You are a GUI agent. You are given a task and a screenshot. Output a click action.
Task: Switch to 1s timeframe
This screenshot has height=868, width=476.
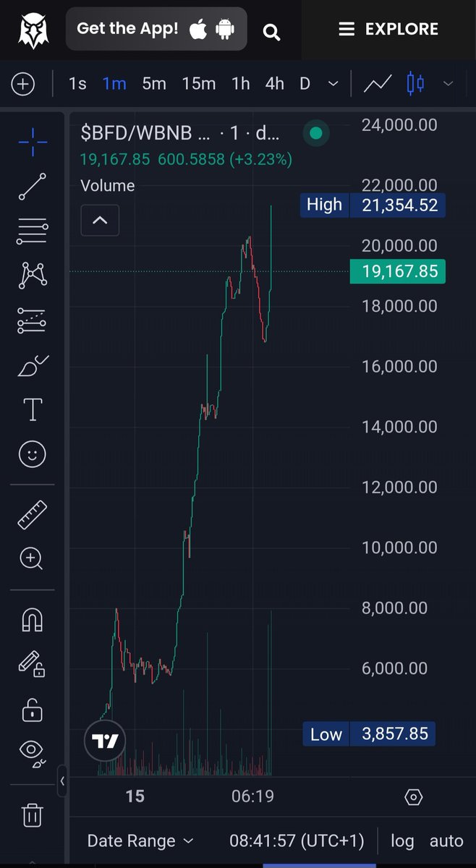(77, 84)
